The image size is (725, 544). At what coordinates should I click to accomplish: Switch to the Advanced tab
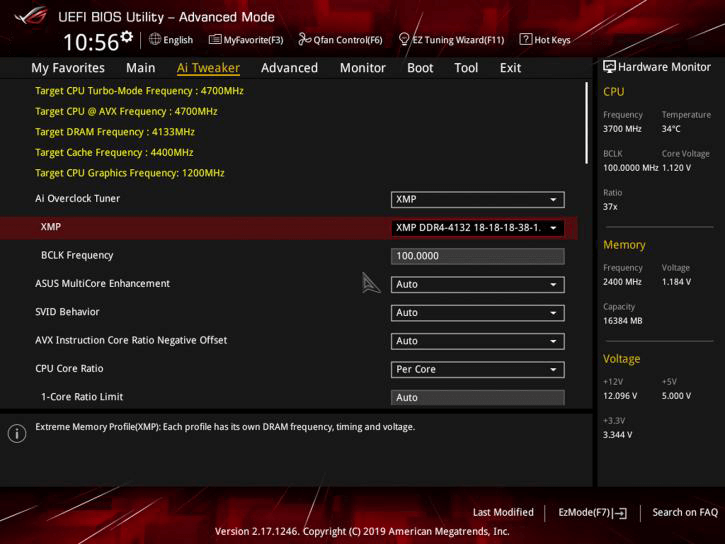tap(289, 68)
